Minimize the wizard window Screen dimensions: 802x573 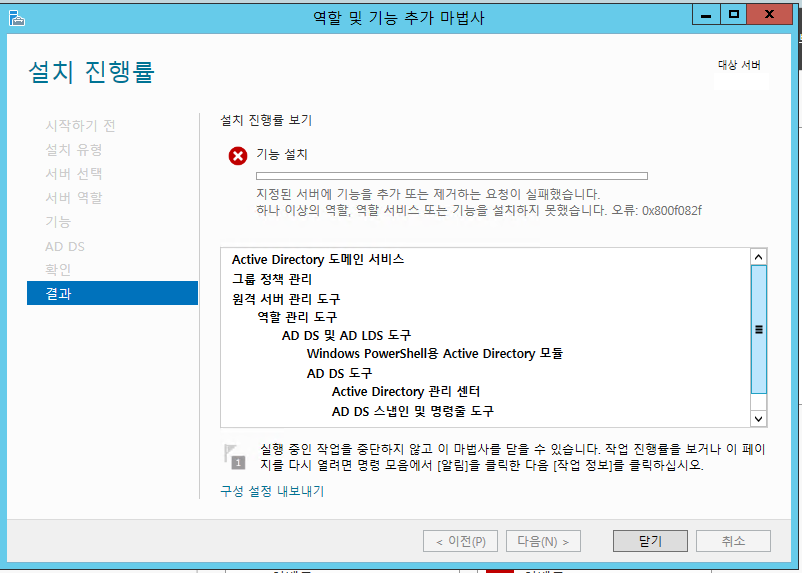[706, 15]
